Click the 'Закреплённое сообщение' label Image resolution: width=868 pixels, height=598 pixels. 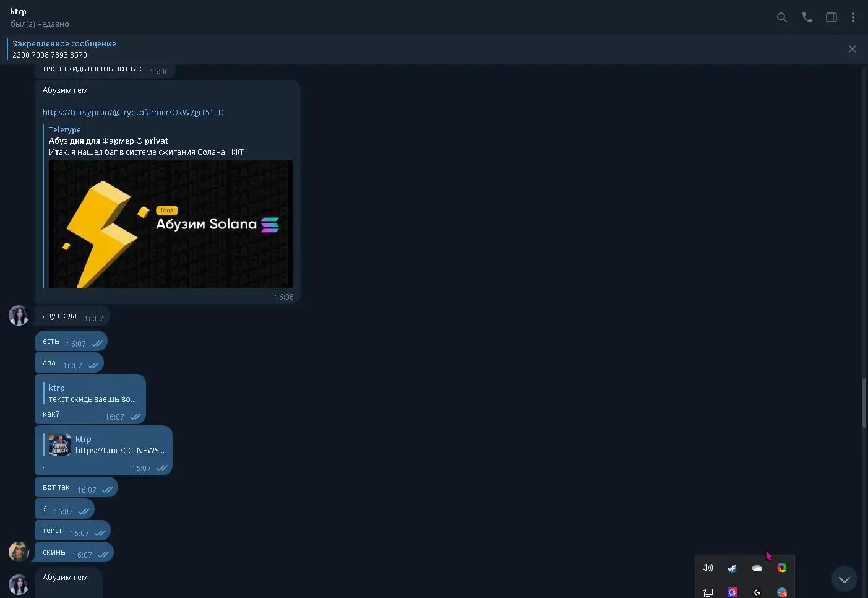(64, 43)
